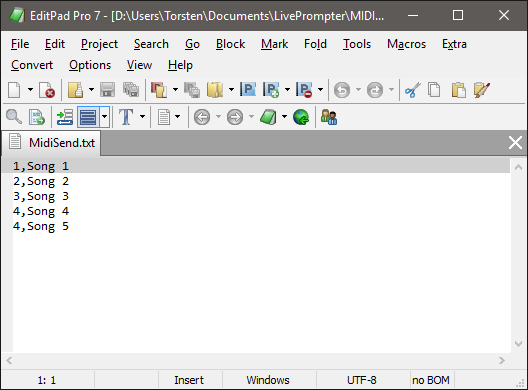Open Search magnifying glass icon
The image size is (528, 390).
click(14, 117)
